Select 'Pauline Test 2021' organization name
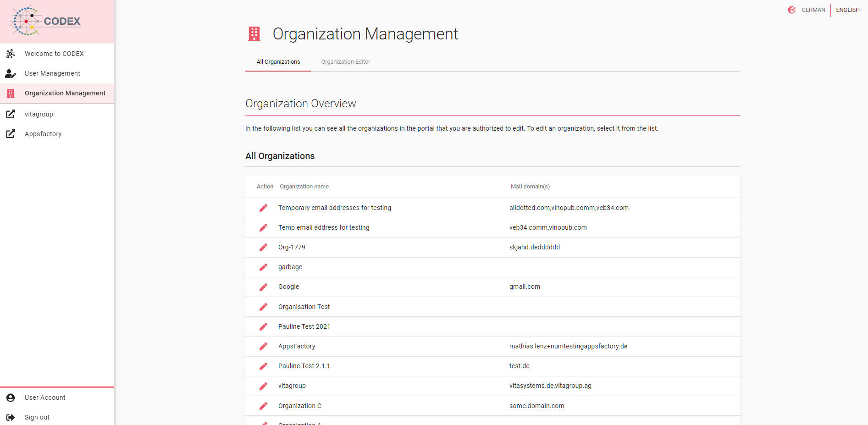This screenshot has height=425, width=868. click(304, 326)
